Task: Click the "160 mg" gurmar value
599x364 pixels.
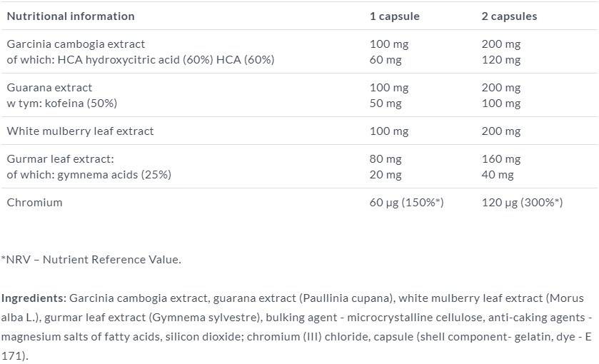Action: (x=501, y=159)
